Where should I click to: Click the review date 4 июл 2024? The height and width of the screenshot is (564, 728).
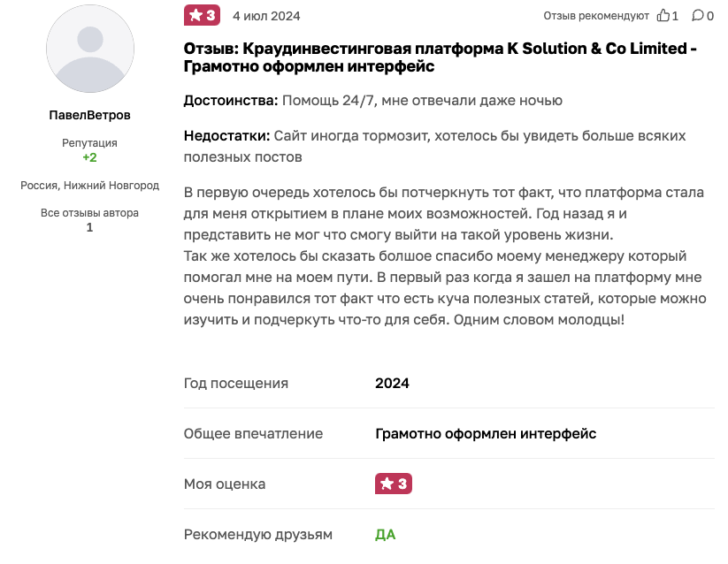[x=266, y=16]
